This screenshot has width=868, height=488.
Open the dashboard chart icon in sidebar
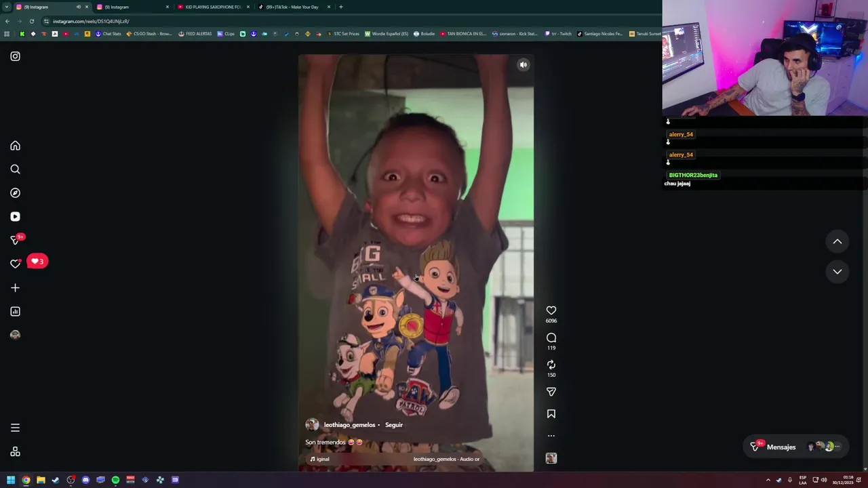(15, 312)
